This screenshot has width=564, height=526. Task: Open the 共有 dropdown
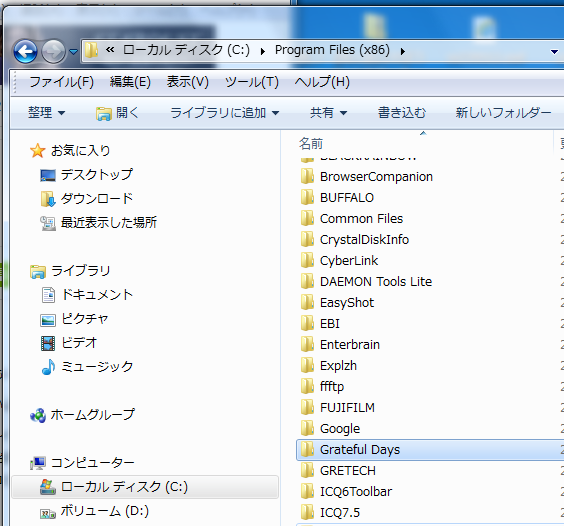329,113
